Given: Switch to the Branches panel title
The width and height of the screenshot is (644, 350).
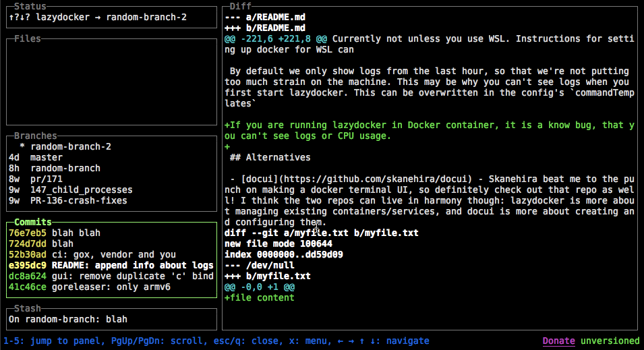Looking at the screenshot, I should [x=35, y=136].
